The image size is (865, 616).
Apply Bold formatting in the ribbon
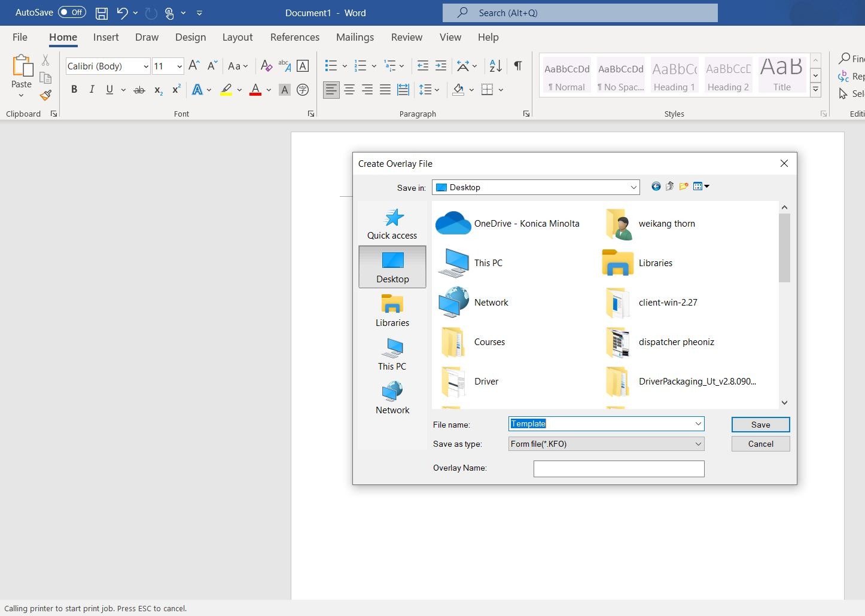(74, 90)
